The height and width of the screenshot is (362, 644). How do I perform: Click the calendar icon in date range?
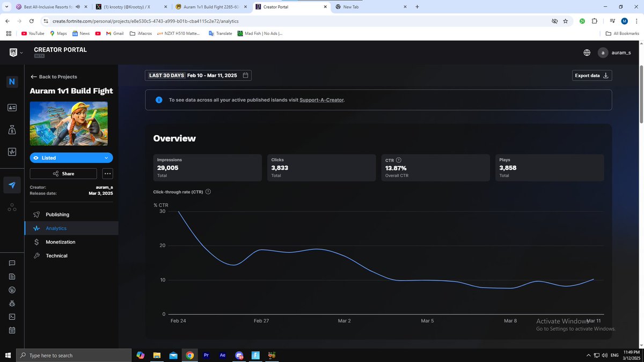(245, 76)
